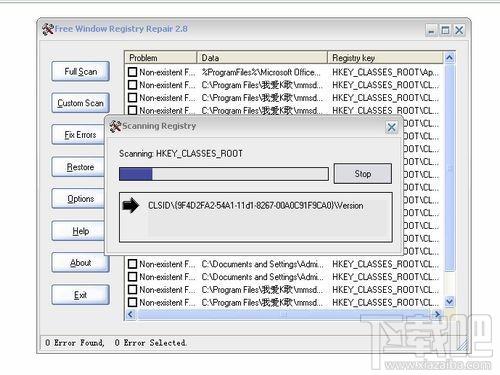
Task: Click the '0 Error Found' status text
Action: [x=75, y=343]
